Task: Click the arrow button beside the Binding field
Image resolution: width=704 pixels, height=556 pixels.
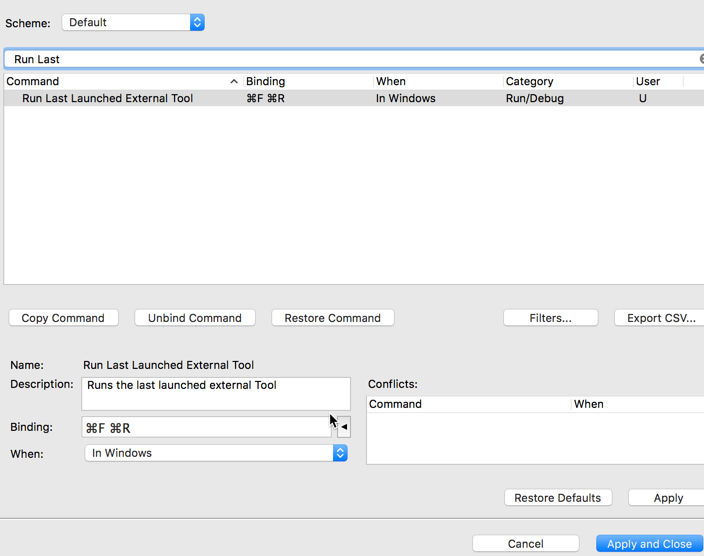Action: (344, 427)
